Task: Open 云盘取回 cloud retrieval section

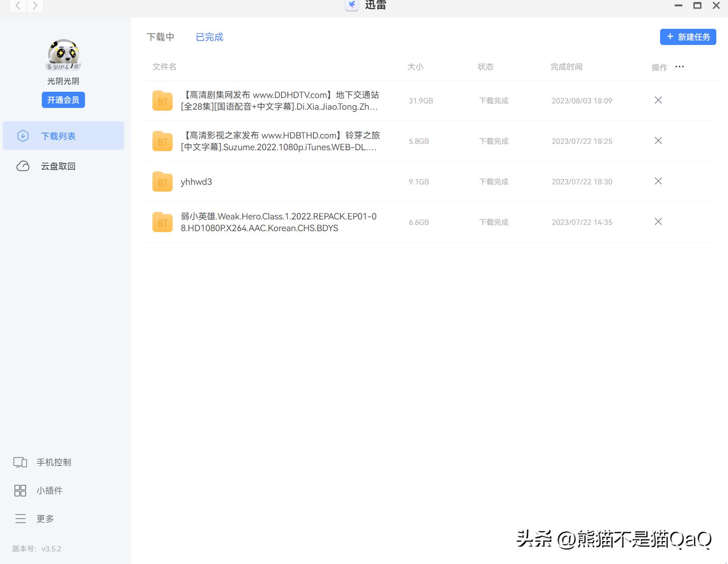Action: click(x=58, y=166)
